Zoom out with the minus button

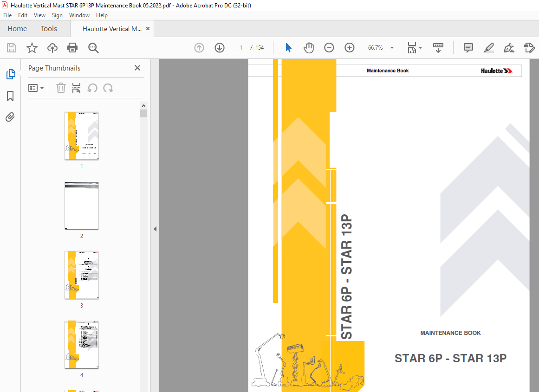tap(329, 48)
